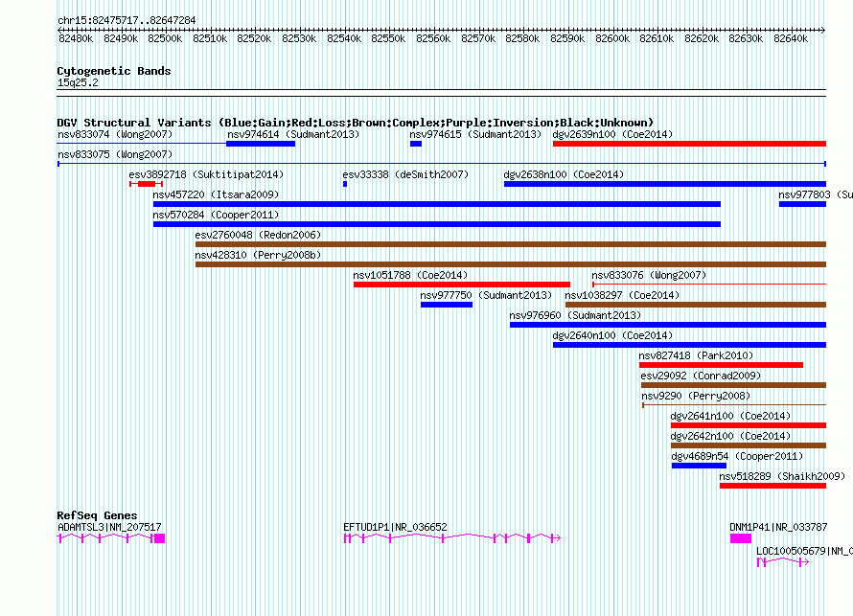
Task: Click the EFTUD1P1 gene exon-intron glyph
Action: [x=452, y=538]
